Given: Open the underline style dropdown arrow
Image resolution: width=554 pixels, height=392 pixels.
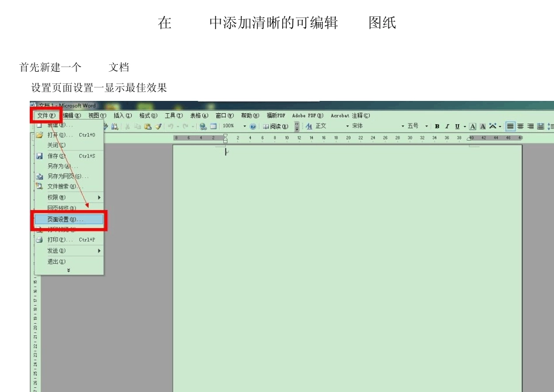Looking at the screenshot, I should tap(465, 126).
